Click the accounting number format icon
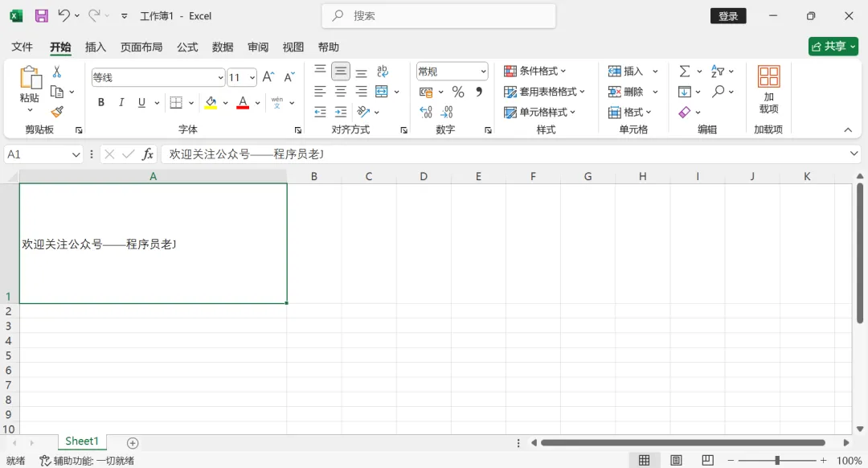868x468 pixels. coord(426,92)
